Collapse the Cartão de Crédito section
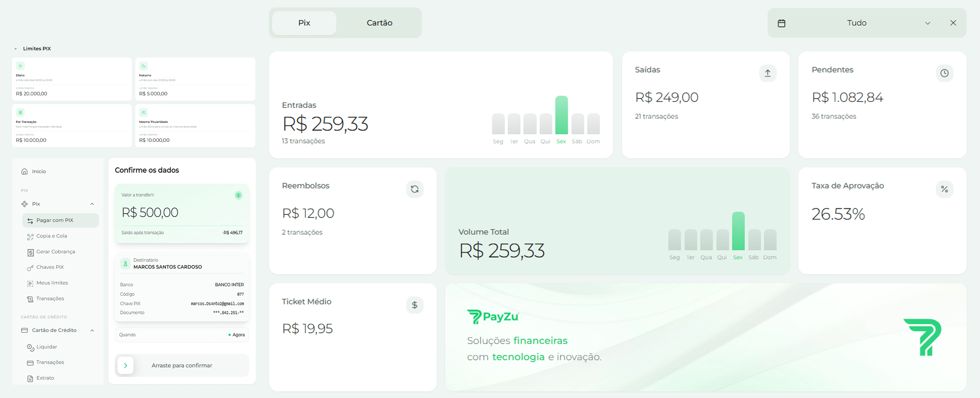The image size is (980, 398). tap(92, 330)
